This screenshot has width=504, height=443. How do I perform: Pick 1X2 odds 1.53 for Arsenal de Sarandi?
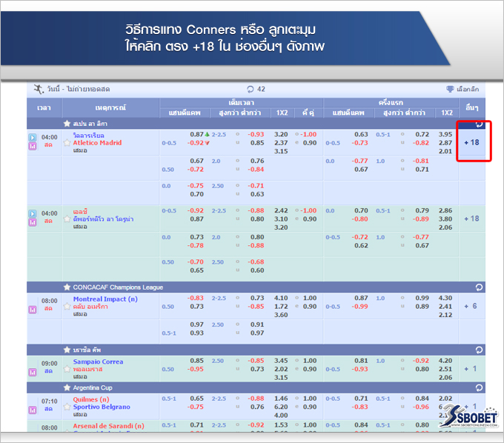pos(281,424)
